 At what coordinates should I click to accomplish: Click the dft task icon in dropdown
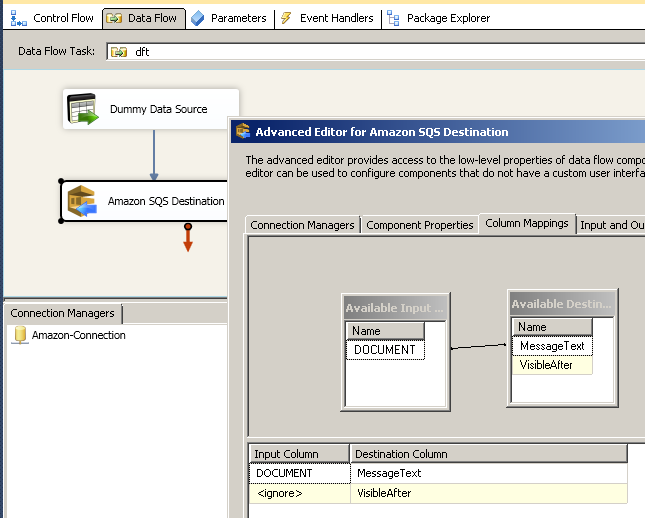(x=119, y=52)
